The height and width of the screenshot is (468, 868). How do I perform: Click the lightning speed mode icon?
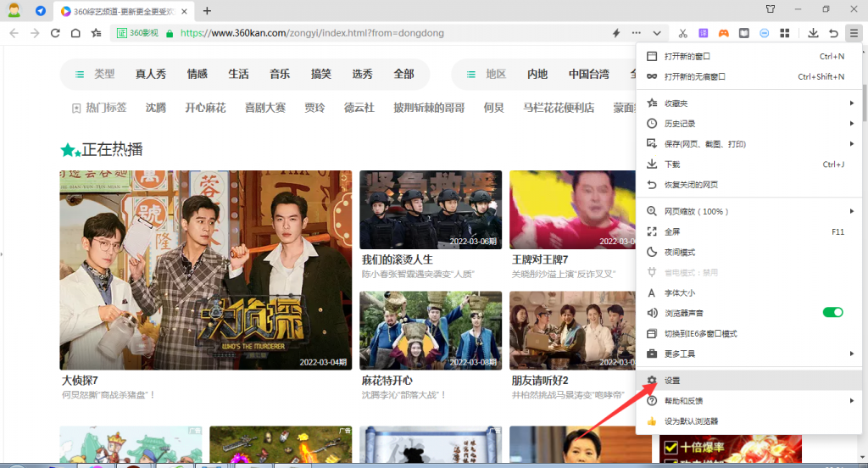click(616, 33)
